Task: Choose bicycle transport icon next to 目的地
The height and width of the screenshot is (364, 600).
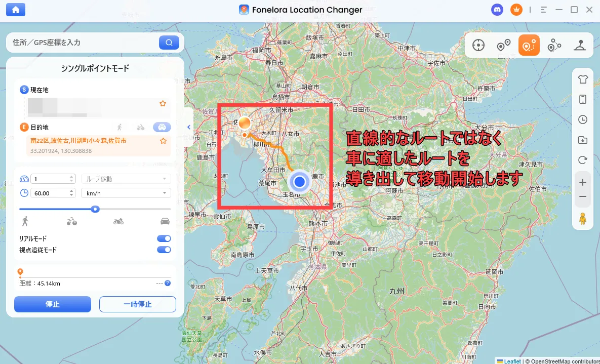Action: 141,127
